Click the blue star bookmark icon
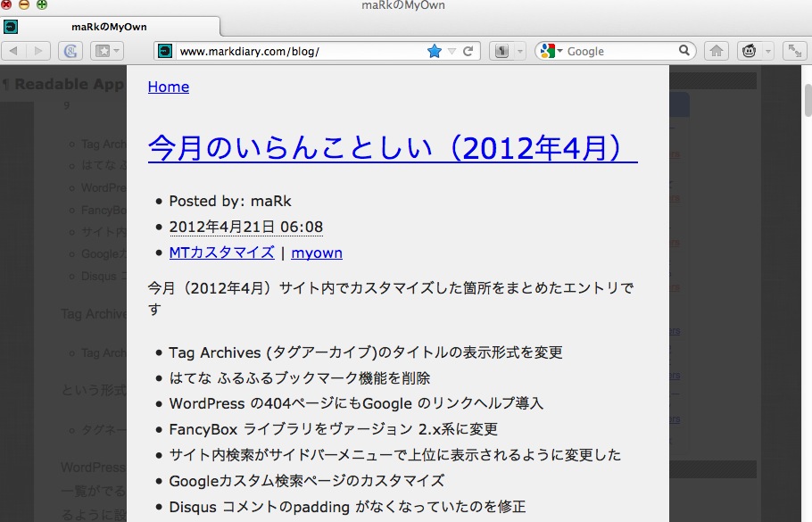Viewport: 812px width, 522px height. click(435, 51)
